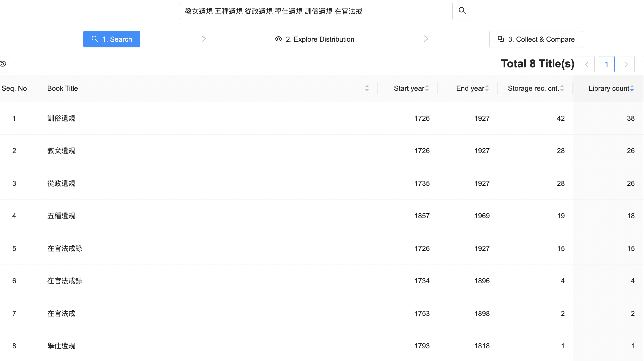This screenshot has height=361, width=644.
Task: Sort by Book Title column
Action: click(x=367, y=88)
